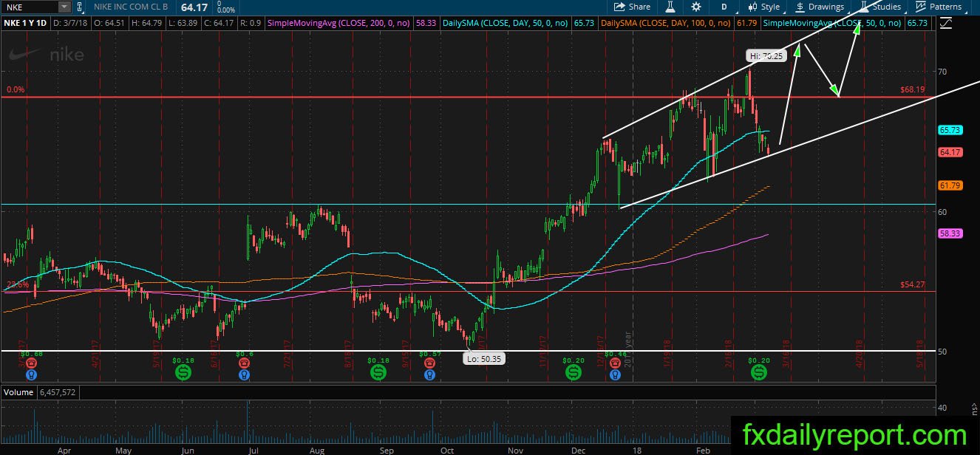Click the $0.6 earnings phone icon
Screen dimensions: 980x455
click(244, 364)
